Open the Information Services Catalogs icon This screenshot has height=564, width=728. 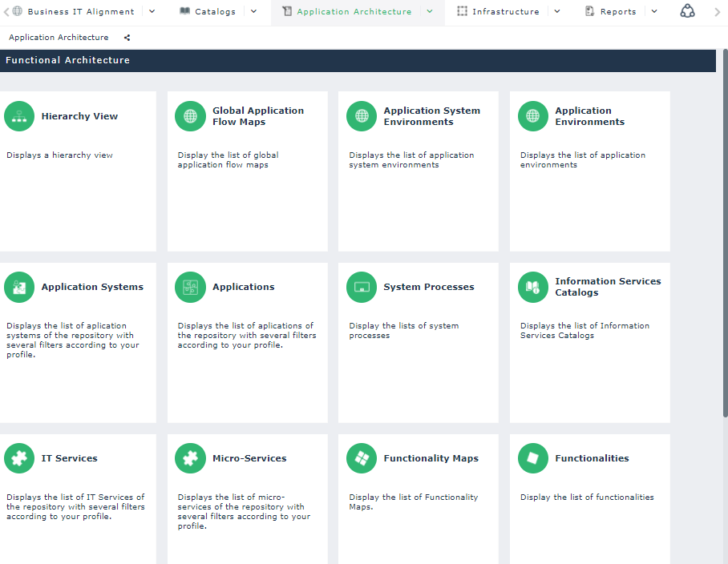[533, 287]
